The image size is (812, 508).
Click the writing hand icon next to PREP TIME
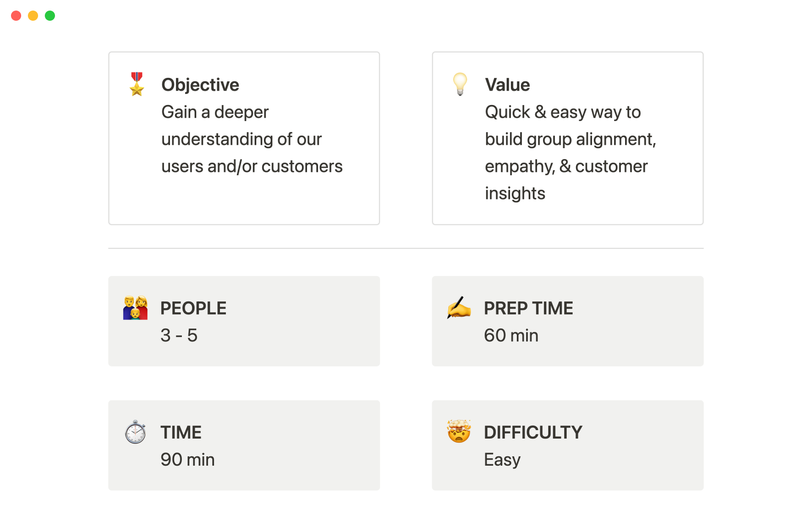coord(459,308)
